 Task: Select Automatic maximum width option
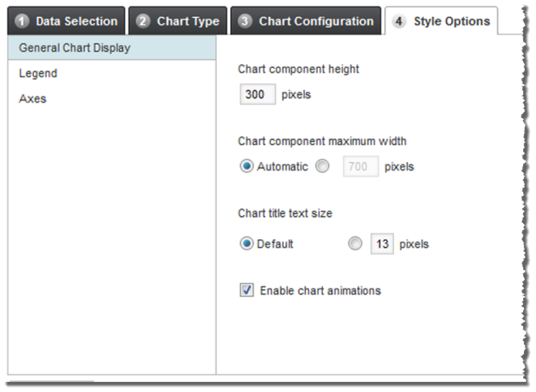point(246,167)
